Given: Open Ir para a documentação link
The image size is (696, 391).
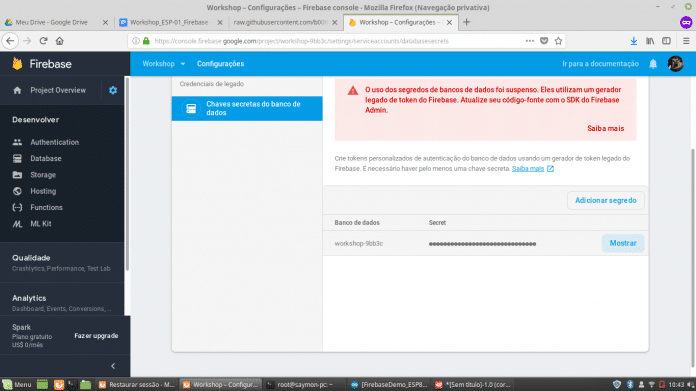Looking at the screenshot, I should coord(600,63).
